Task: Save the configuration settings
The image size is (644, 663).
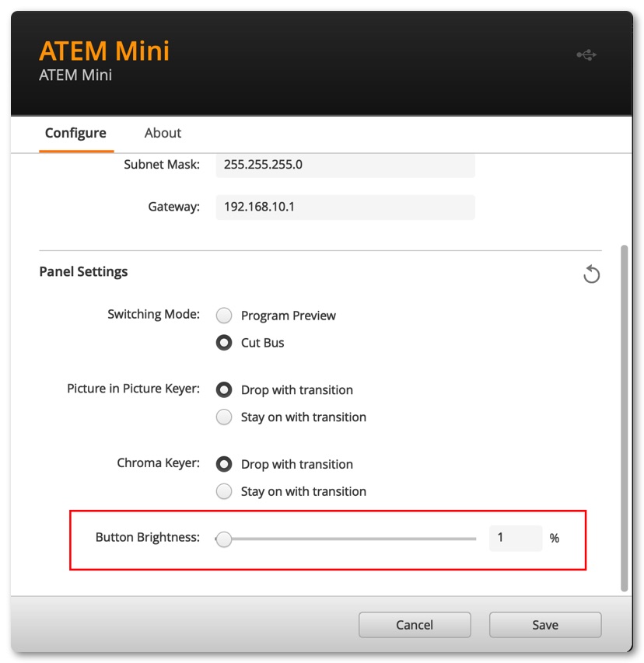Action: coord(544,625)
